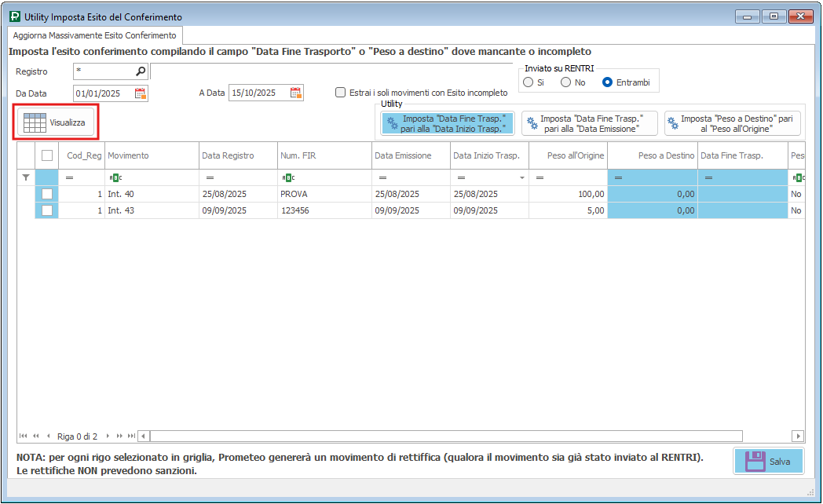Select the Si radio option

pyautogui.click(x=528, y=82)
